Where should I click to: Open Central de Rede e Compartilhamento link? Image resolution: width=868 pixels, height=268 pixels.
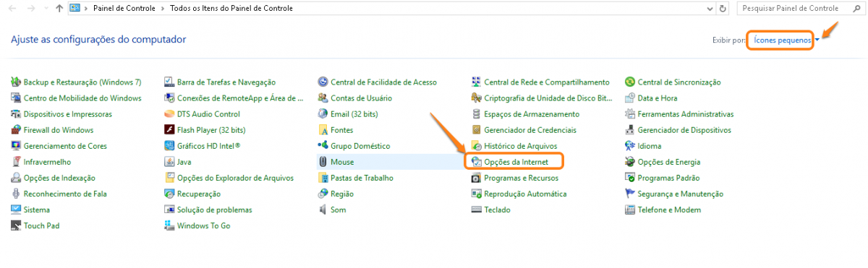(547, 82)
